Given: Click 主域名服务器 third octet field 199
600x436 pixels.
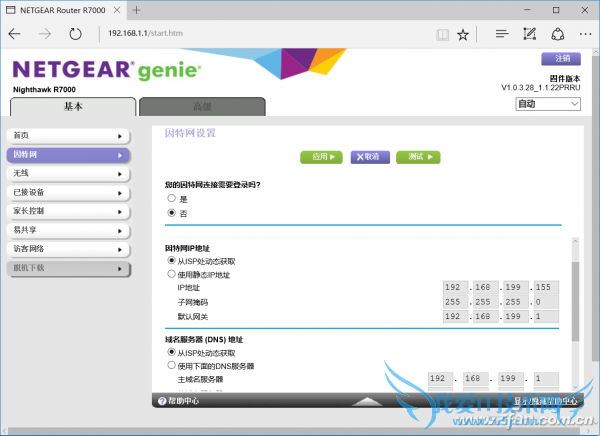Looking at the screenshot, I should [511, 379].
